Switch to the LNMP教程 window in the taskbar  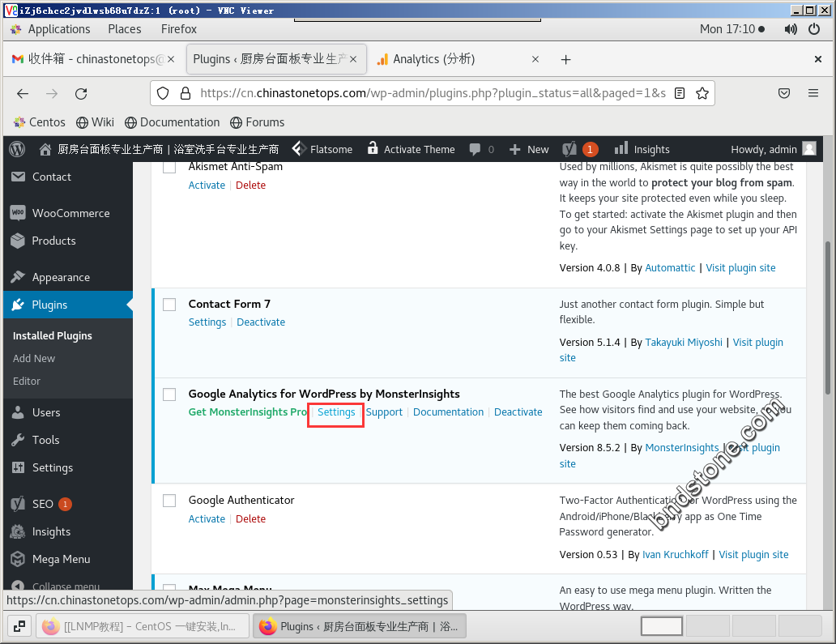(x=143, y=626)
